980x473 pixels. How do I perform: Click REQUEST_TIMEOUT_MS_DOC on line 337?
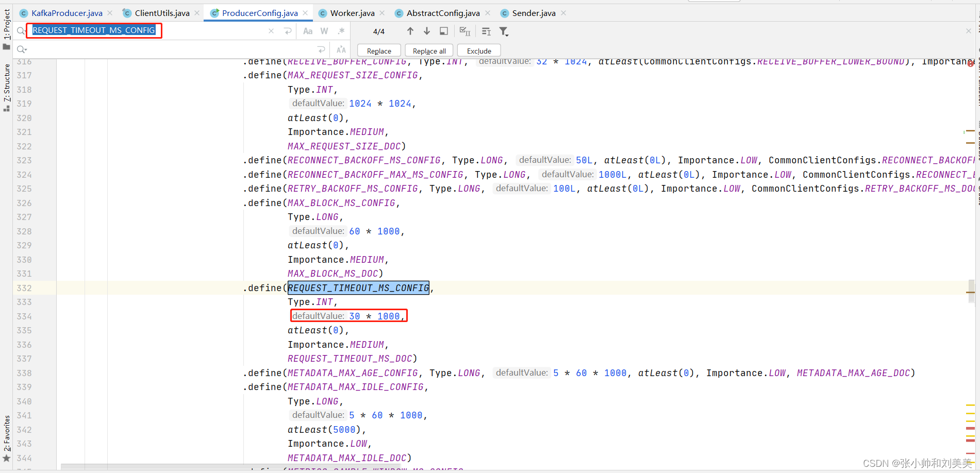[x=350, y=359]
